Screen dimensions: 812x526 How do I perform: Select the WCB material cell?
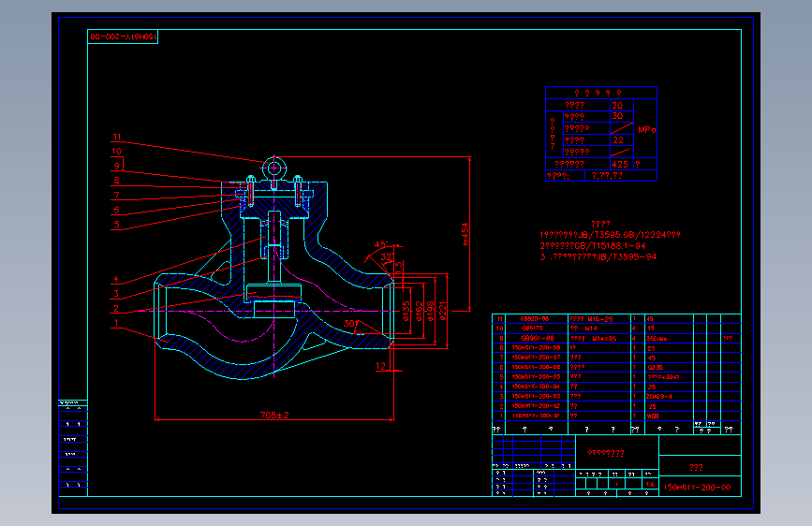(653, 416)
